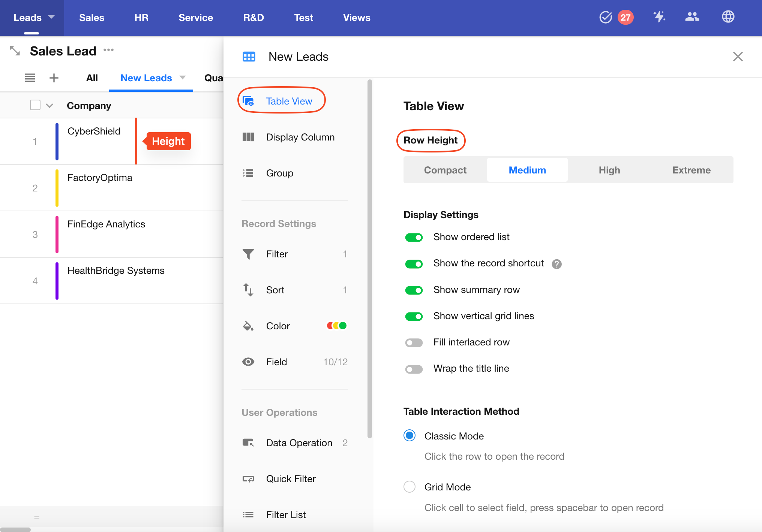Click the globe language icon
The image size is (762, 532).
[728, 17]
